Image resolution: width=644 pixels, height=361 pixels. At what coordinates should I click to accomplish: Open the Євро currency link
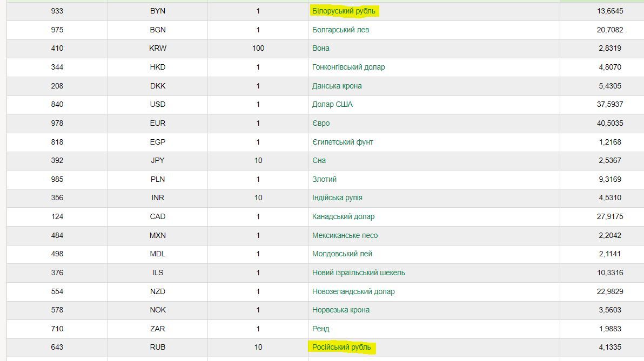pyautogui.click(x=321, y=123)
